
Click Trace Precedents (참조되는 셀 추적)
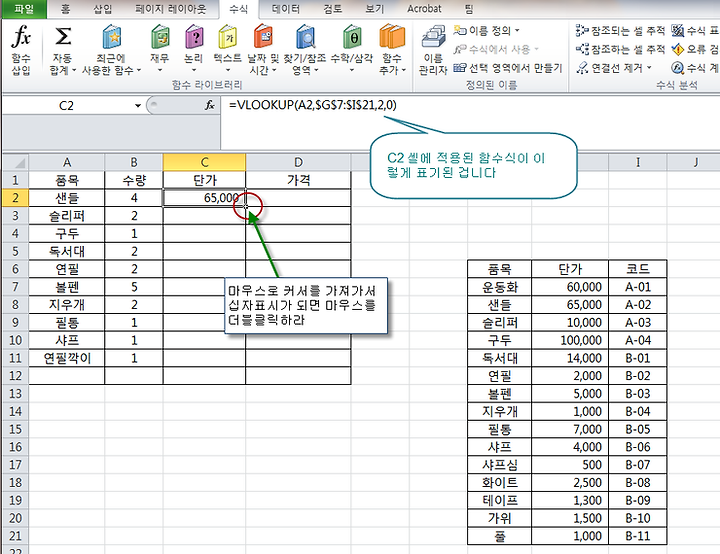point(620,31)
